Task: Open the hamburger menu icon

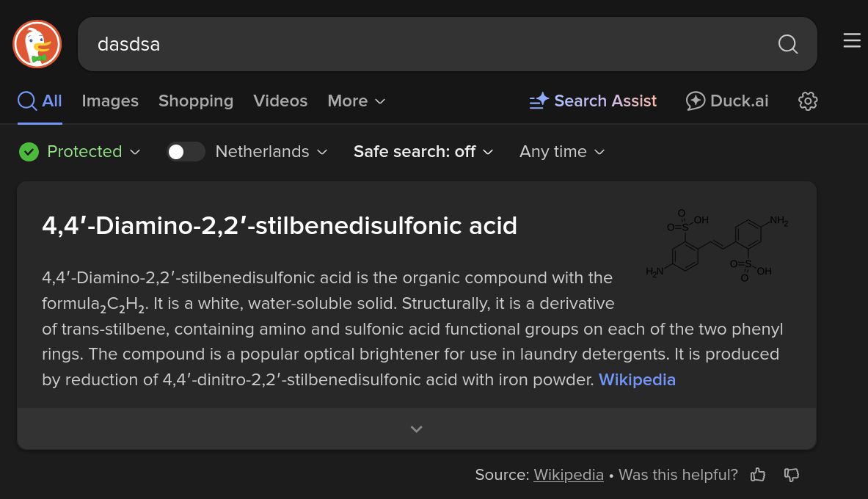Action: point(851,41)
